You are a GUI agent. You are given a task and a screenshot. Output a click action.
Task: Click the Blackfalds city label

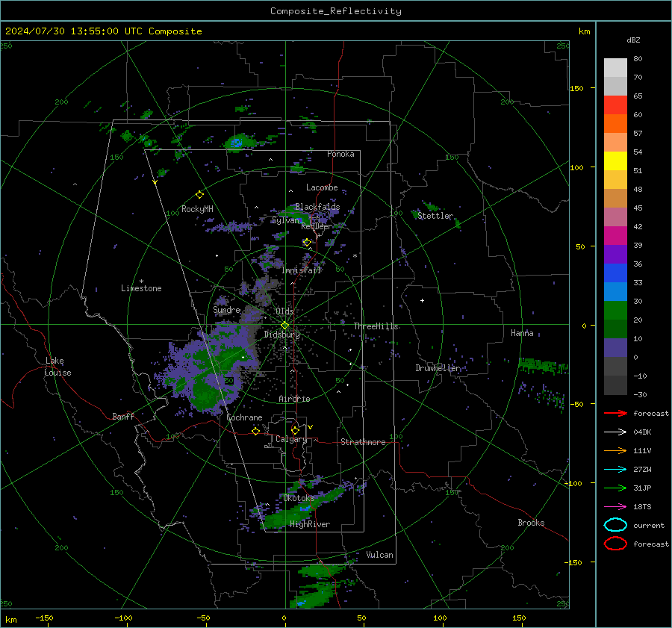pyautogui.click(x=317, y=207)
